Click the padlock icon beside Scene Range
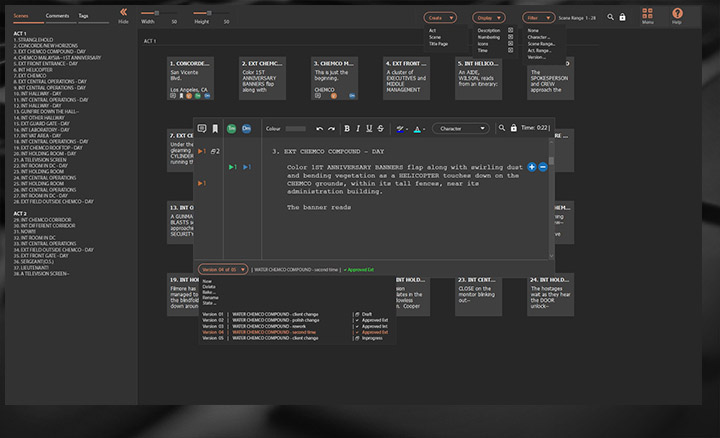The image size is (720, 438). coord(623,17)
